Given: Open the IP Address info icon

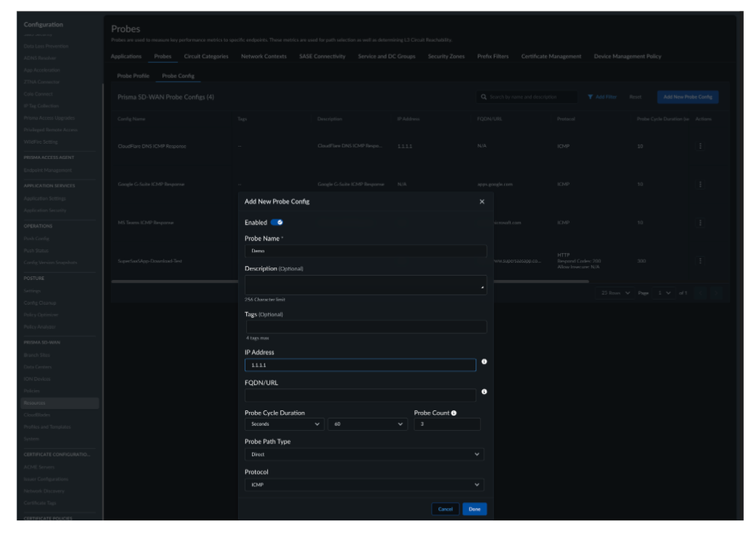Looking at the screenshot, I should tap(484, 361).
